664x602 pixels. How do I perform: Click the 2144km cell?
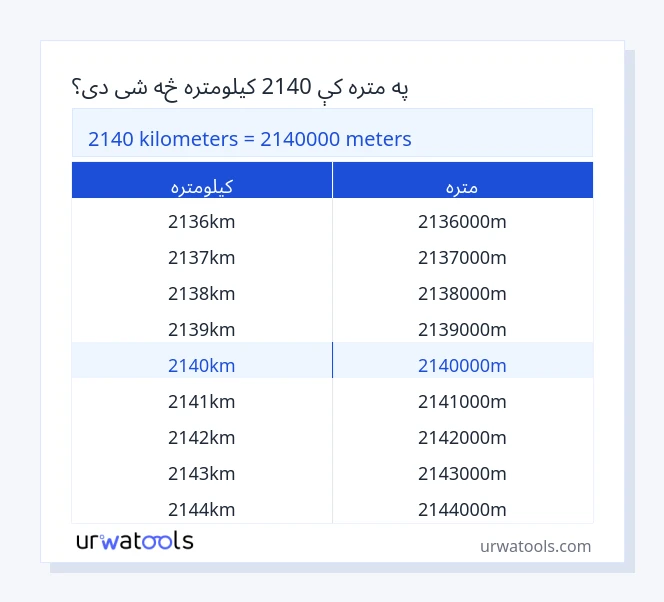point(202,509)
